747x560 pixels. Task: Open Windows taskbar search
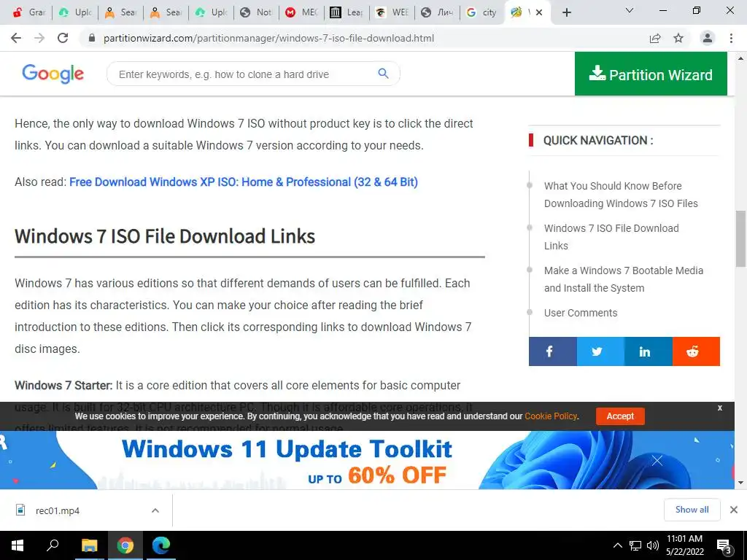point(53,545)
